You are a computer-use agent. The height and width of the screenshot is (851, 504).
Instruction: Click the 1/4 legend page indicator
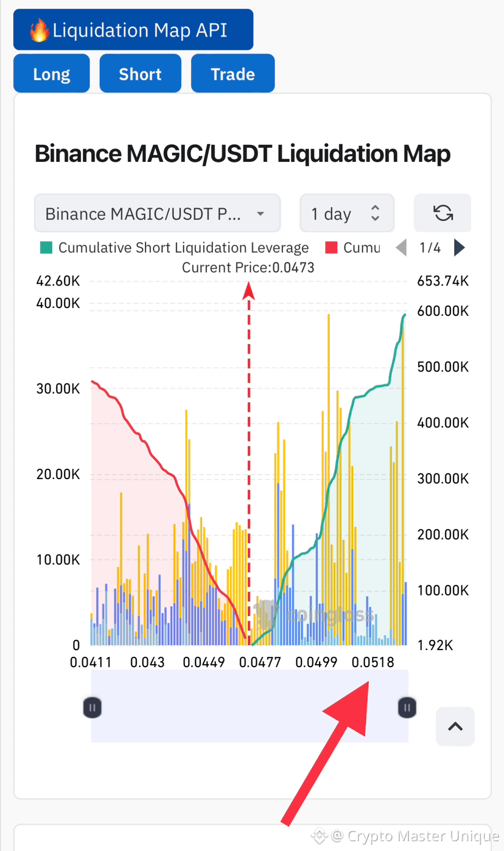(430, 248)
